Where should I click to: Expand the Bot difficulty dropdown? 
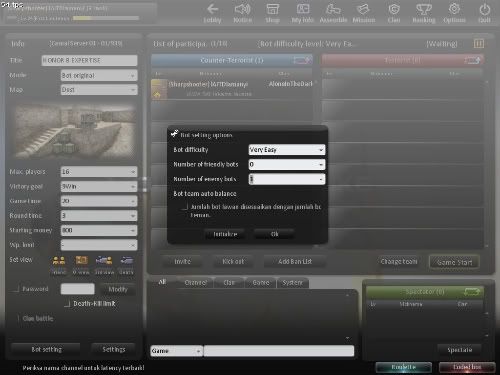287,150
